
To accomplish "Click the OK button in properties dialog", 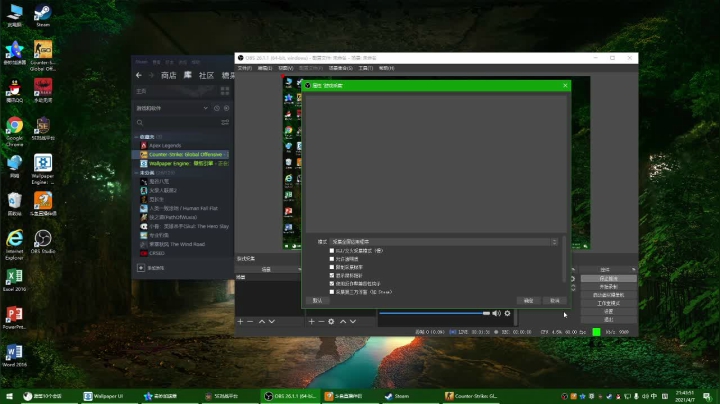I will tap(529, 300).
